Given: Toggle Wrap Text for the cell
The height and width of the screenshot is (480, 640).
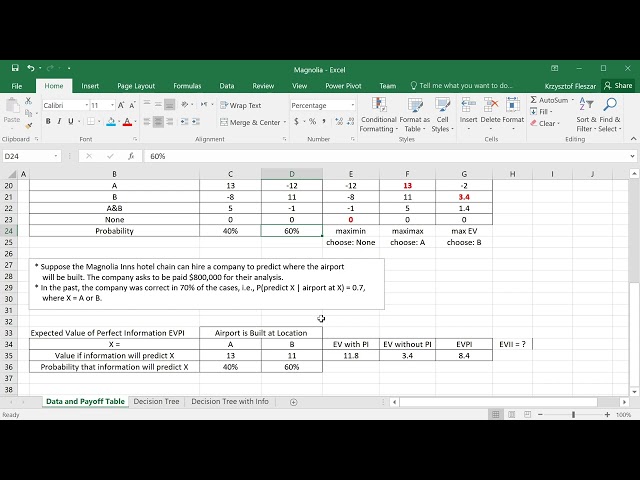Looking at the screenshot, I should click(240, 105).
